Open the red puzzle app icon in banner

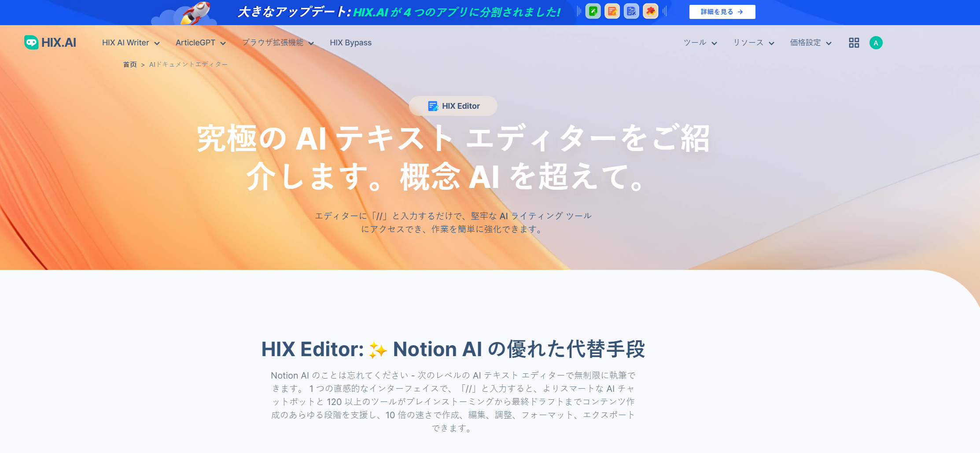pyautogui.click(x=650, y=11)
